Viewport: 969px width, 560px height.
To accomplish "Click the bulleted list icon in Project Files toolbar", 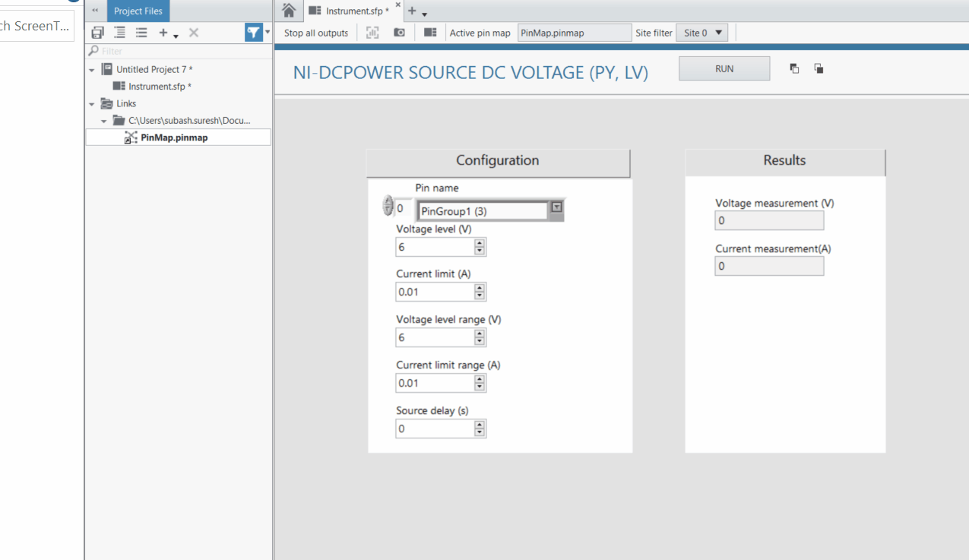I will [x=141, y=33].
